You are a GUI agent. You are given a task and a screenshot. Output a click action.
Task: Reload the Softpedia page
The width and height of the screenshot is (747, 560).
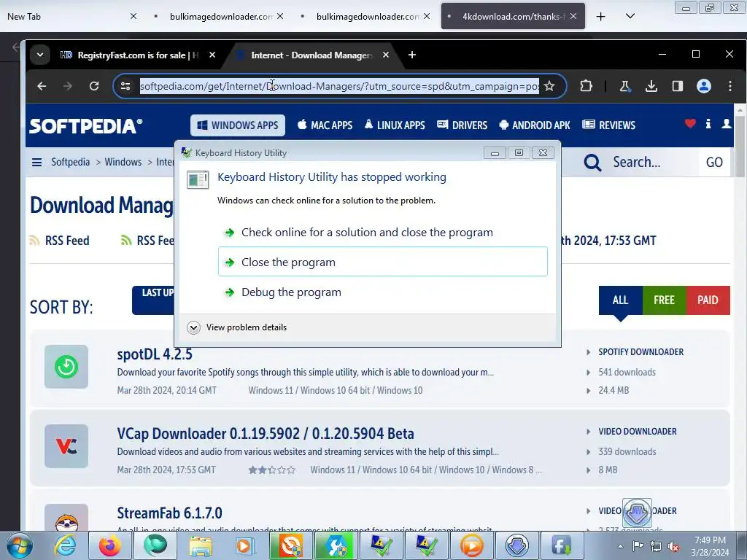[x=94, y=86]
